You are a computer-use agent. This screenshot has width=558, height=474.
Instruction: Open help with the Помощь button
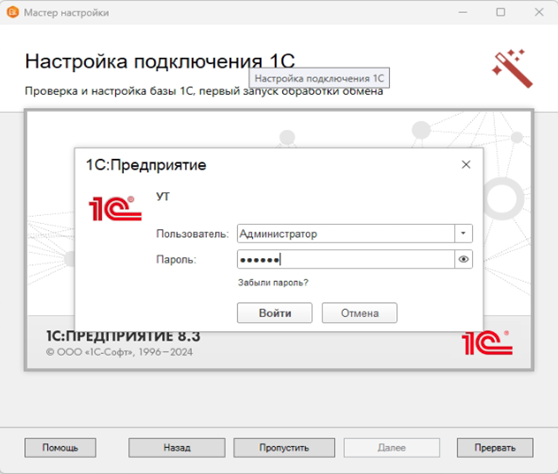(x=60, y=447)
